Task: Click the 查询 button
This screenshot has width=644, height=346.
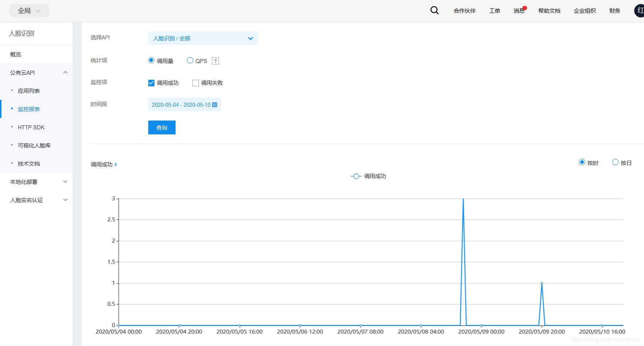Action: click(162, 127)
